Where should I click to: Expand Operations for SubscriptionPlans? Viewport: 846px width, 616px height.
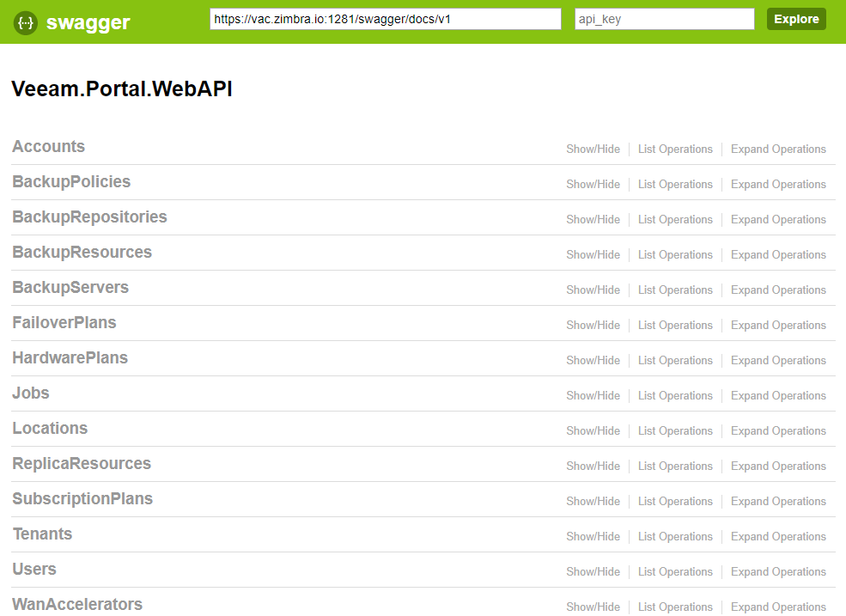[x=778, y=501]
